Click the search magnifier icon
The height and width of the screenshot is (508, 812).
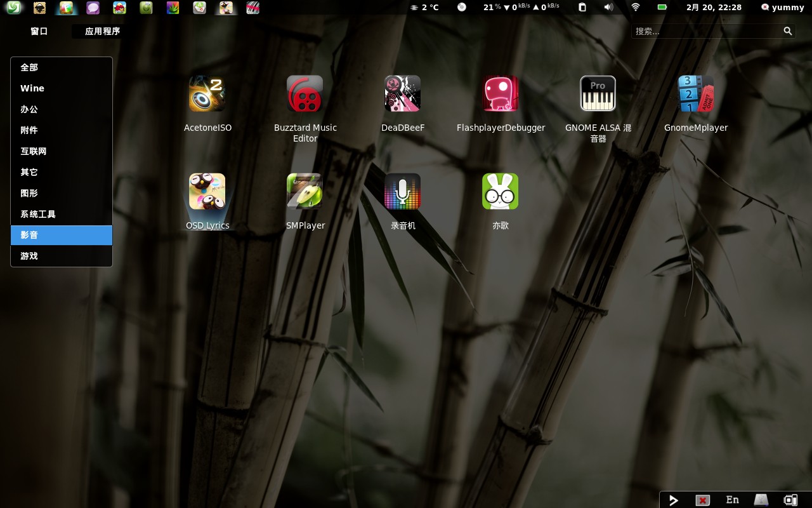788,31
